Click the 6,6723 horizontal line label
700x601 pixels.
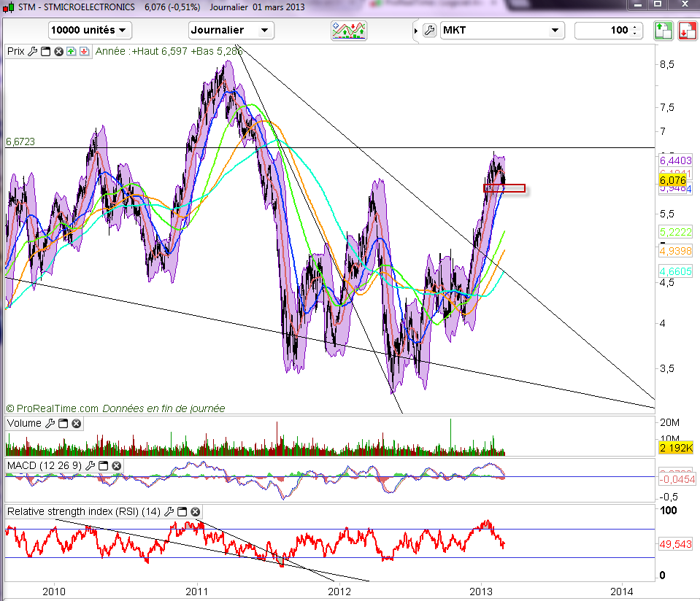tap(20, 142)
